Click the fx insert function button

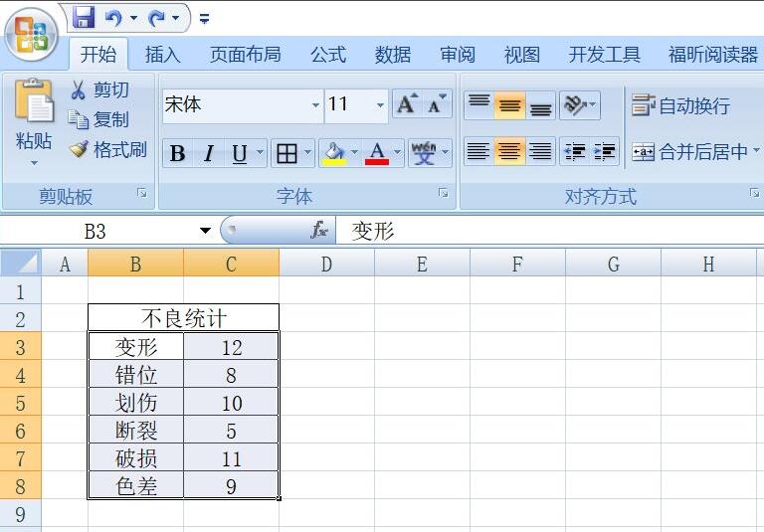(x=318, y=230)
